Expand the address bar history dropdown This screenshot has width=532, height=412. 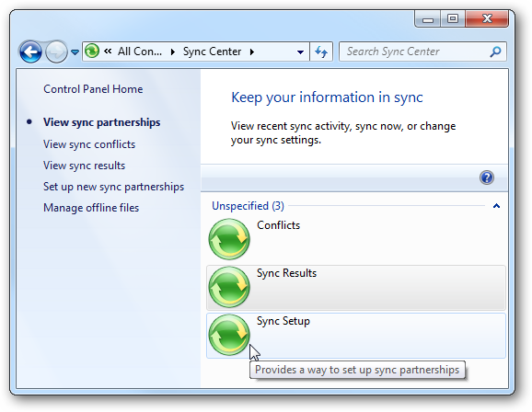pyautogui.click(x=300, y=51)
